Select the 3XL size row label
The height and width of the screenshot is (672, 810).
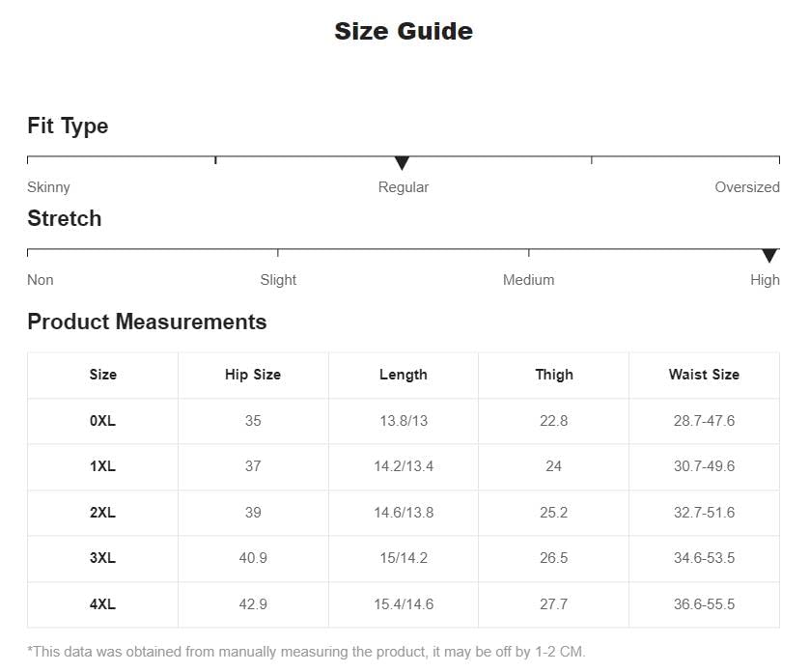click(x=102, y=558)
